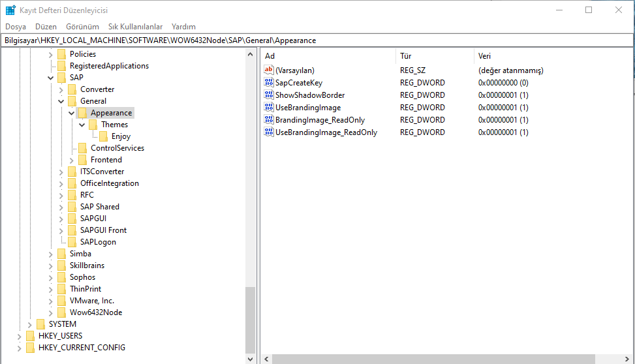Open the Düzen menu

[46, 27]
